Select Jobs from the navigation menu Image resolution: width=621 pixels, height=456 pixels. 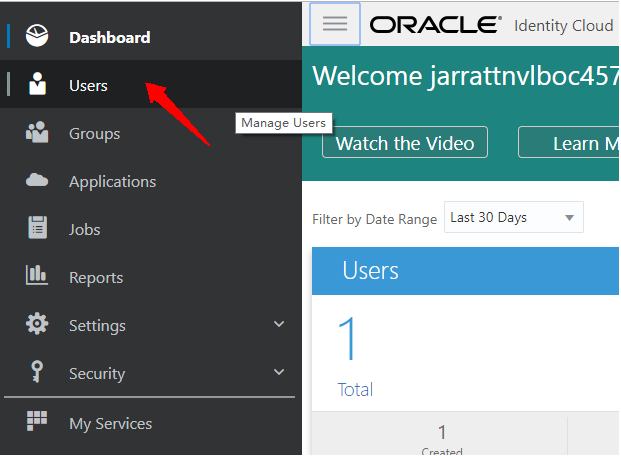87,230
